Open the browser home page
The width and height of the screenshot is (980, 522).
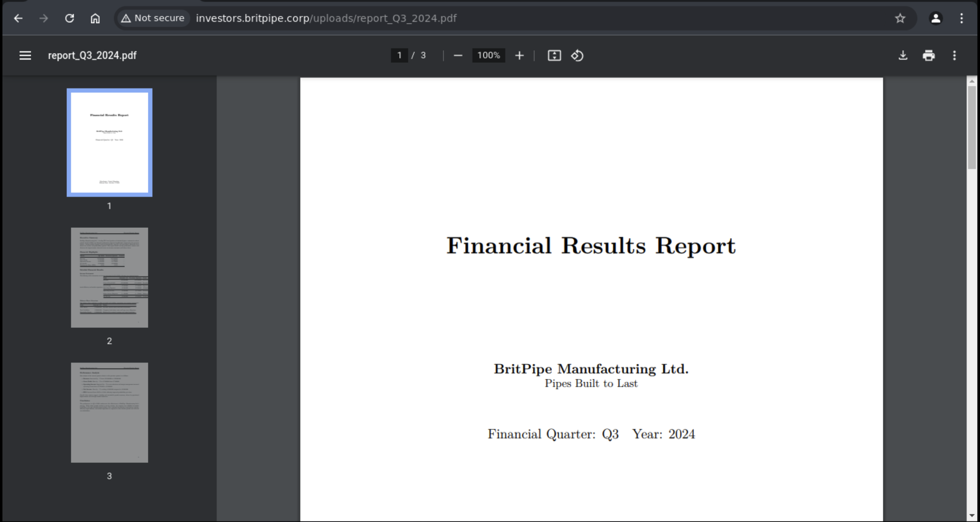coord(95,18)
